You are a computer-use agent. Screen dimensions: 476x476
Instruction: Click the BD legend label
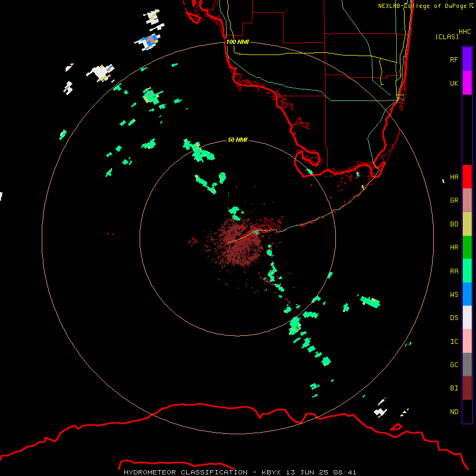click(x=454, y=224)
